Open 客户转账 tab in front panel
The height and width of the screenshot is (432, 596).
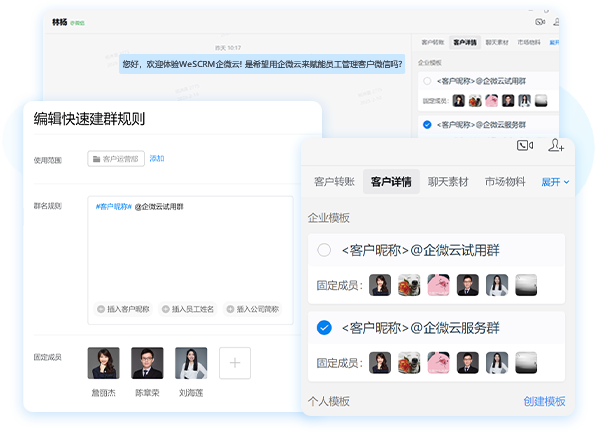pos(334,182)
